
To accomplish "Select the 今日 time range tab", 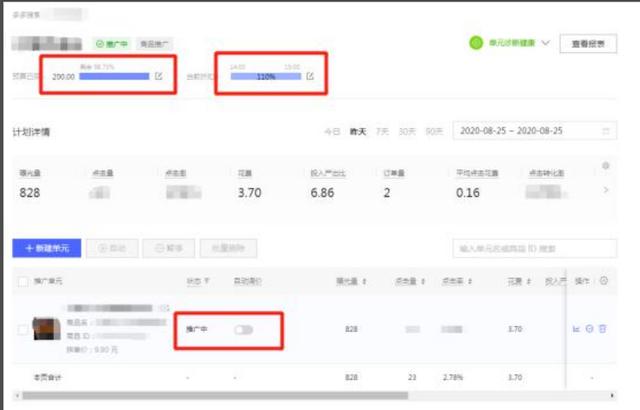I will 332,131.
